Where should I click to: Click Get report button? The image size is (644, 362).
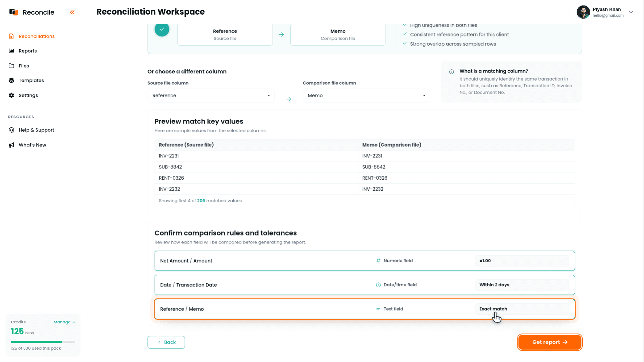[550, 342]
